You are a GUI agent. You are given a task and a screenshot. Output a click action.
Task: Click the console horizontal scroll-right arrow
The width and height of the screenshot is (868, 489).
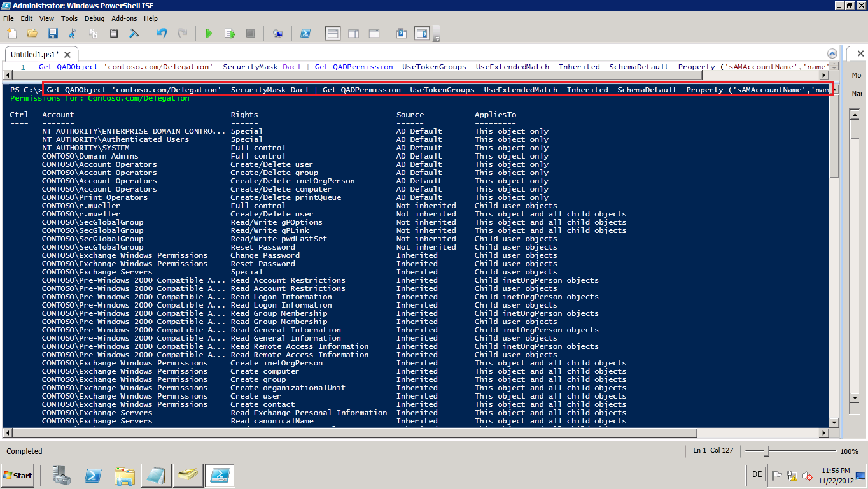824,432
